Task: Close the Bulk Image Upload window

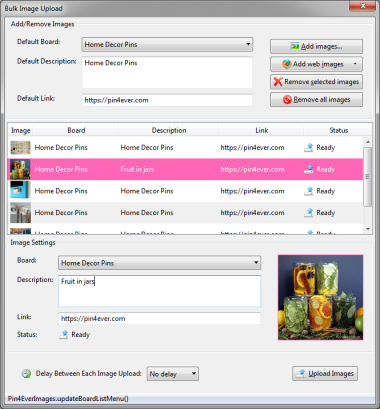Action: point(363,6)
